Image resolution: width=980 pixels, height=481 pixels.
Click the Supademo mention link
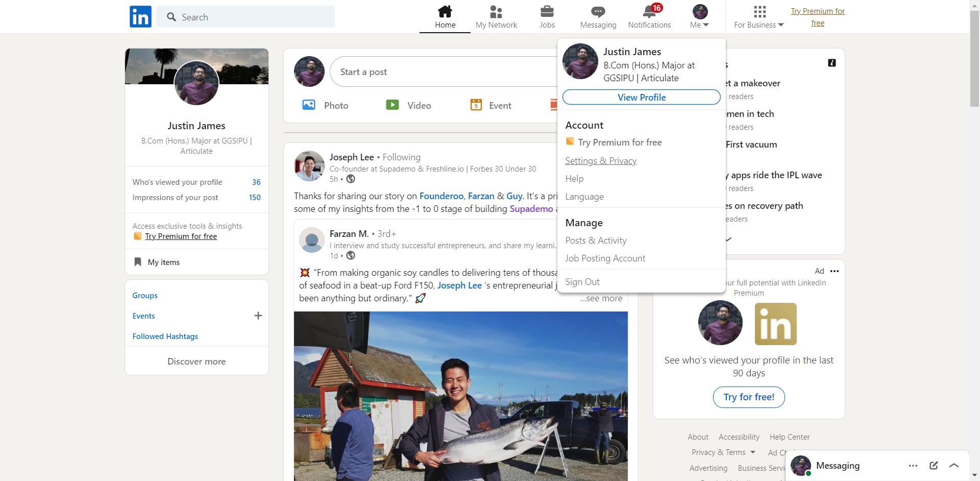[531, 209]
